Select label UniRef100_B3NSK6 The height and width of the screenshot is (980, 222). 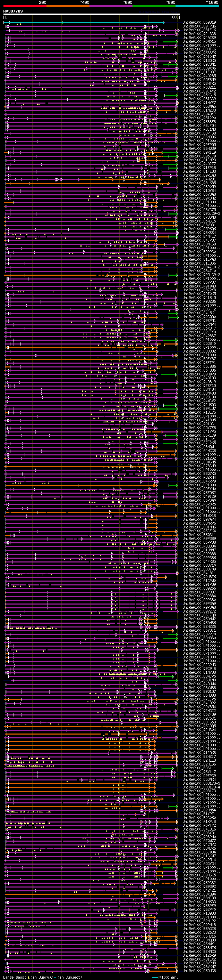point(199,848)
